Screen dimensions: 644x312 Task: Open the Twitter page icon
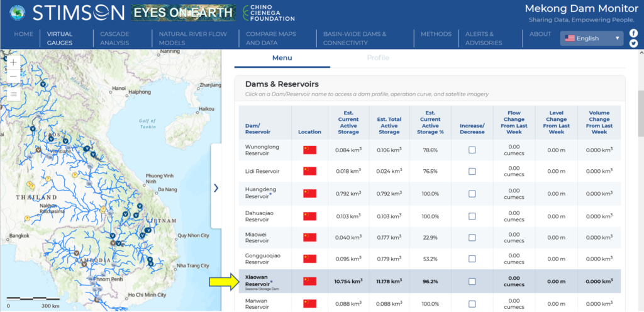point(633,43)
